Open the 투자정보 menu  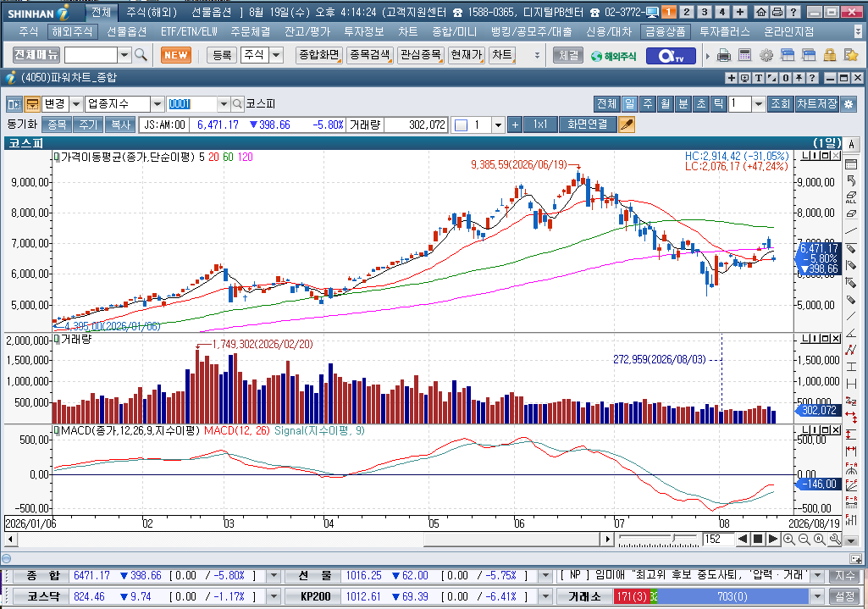364,32
